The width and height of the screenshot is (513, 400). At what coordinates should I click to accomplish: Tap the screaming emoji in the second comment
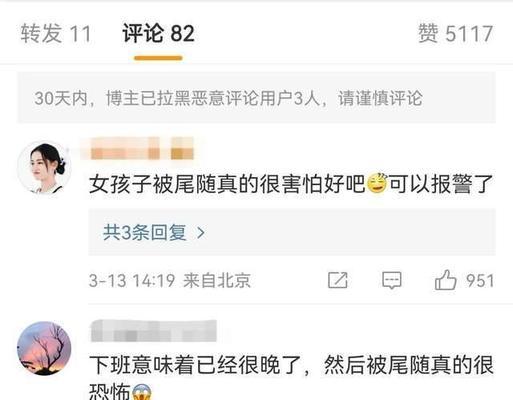pos(142,392)
